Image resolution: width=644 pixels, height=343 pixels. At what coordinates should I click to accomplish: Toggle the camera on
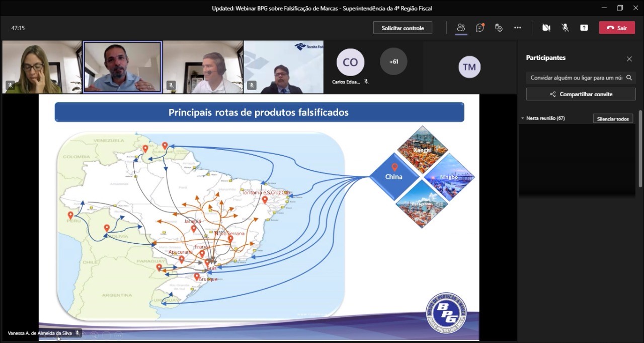(x=546, y=28)
